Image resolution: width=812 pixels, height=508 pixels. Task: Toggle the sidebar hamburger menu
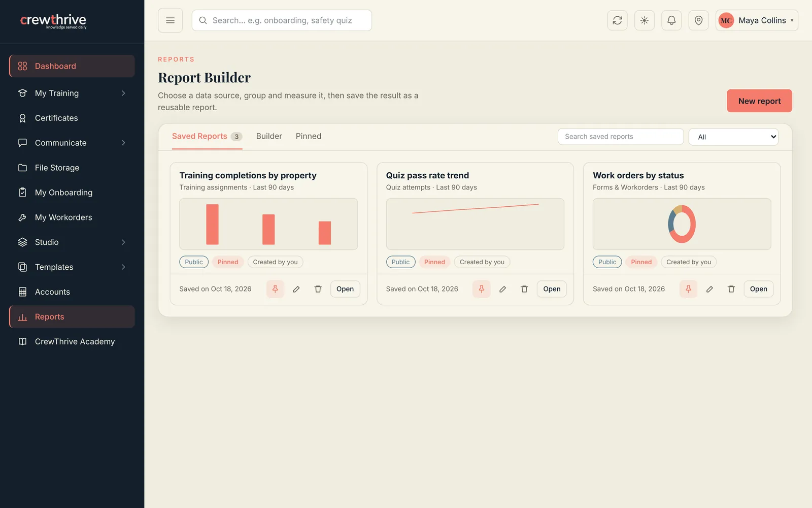click(170, 20)
